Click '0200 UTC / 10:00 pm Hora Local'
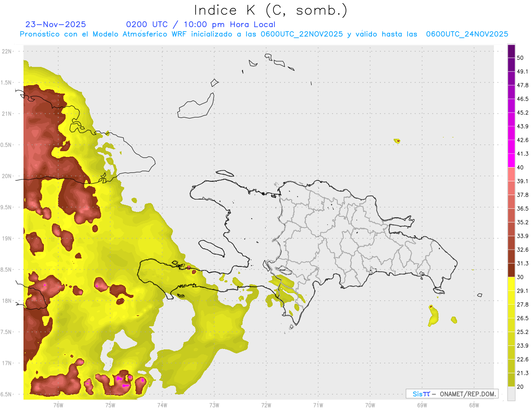Screen dimensions: 532x411 (x=200, y=24)
